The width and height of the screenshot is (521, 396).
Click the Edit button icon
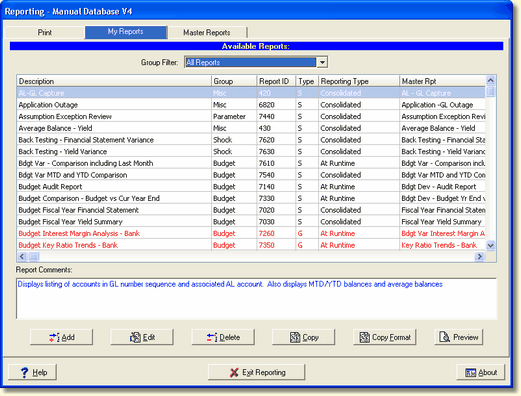point(135,337)
